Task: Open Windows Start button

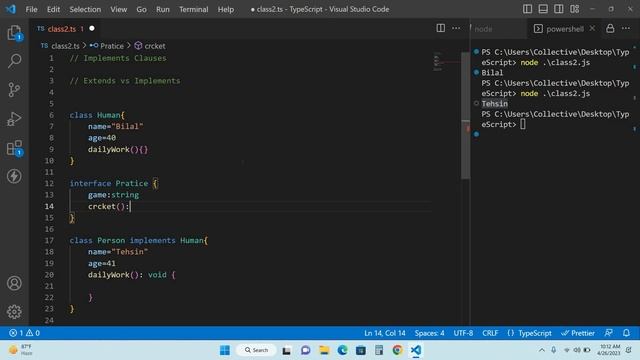Action: coord(225,350)
